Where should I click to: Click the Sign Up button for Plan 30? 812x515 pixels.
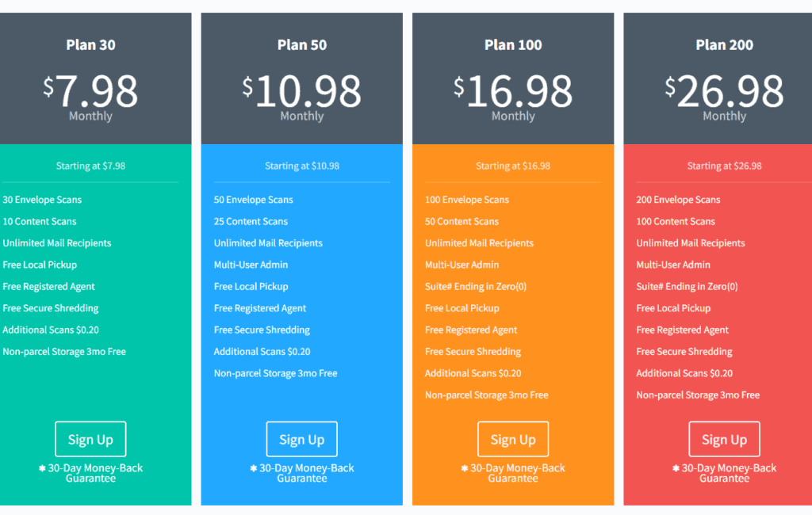pos(90,439)
